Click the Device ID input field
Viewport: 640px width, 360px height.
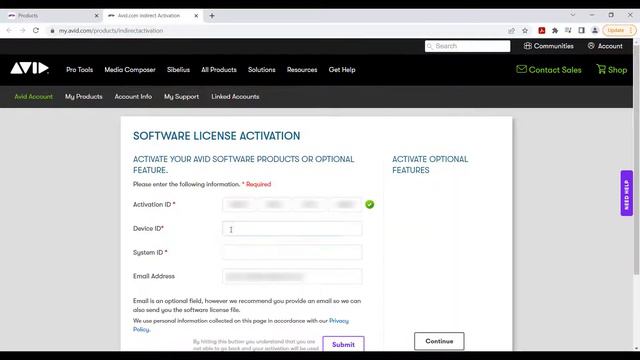tap(292, 229)
